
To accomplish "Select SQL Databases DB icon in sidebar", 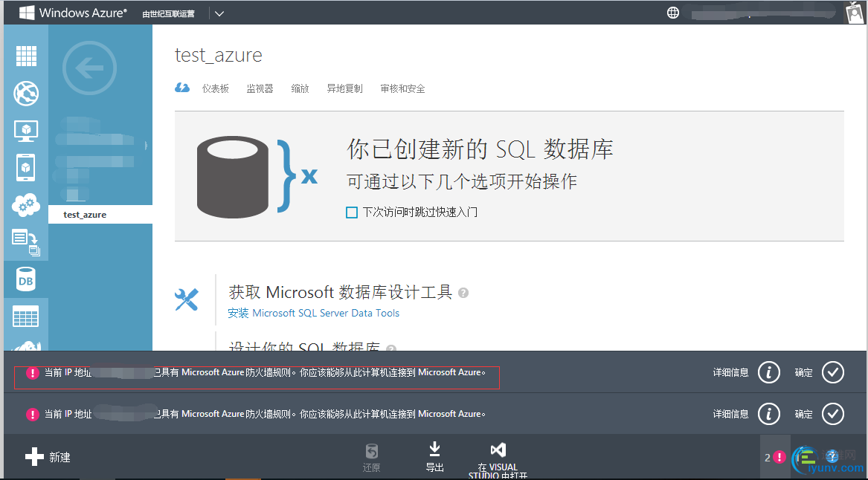I will point(26,280).
